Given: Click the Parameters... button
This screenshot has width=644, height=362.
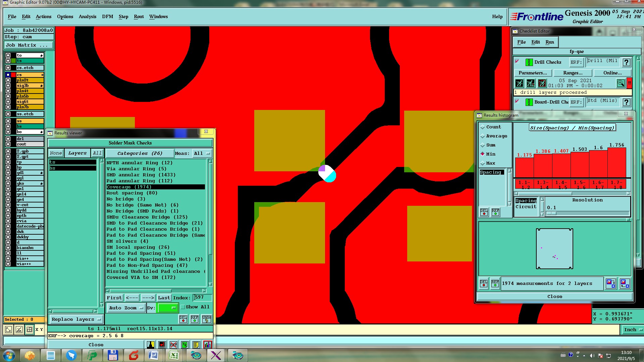Looking at the screenshot, I should [x=533, y=73].
